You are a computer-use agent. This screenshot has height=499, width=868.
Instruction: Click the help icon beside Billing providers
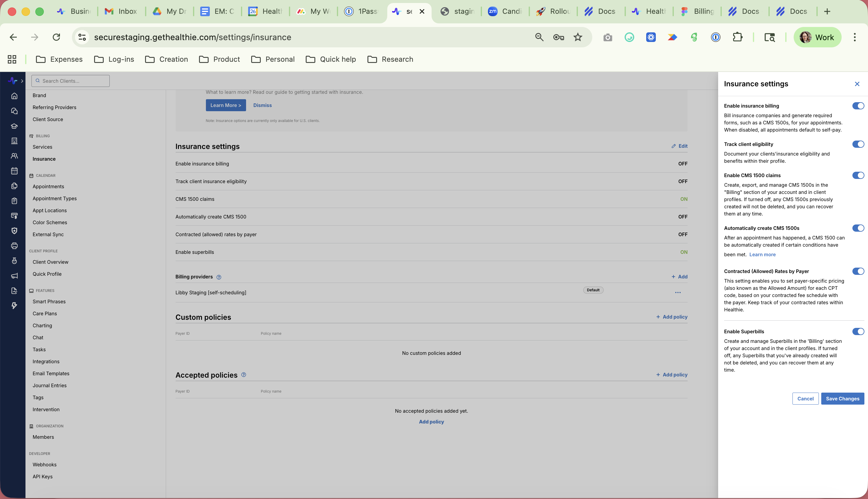point(218,277)
